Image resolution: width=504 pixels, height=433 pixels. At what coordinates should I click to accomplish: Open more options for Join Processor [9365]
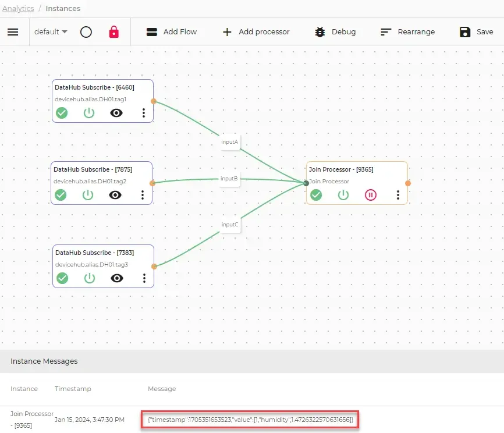click(398, 195)
